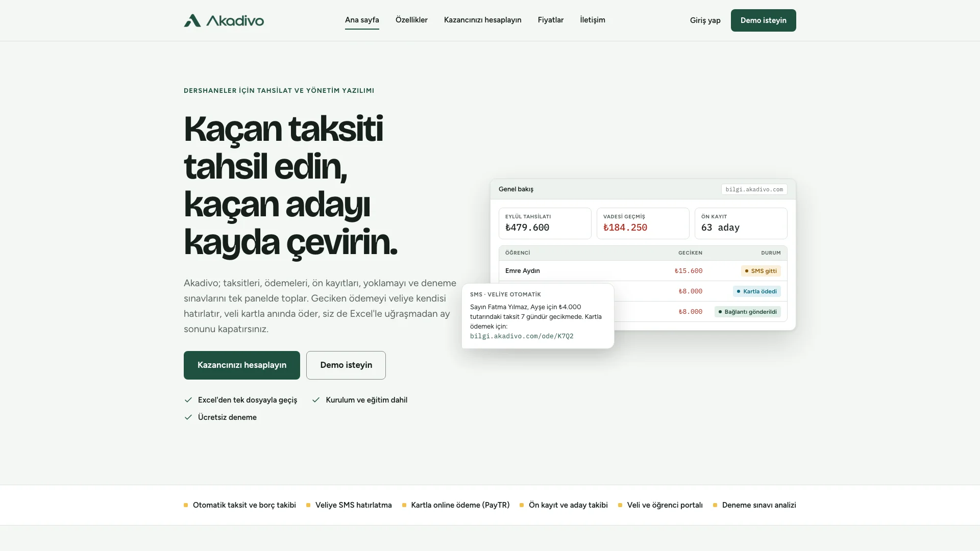This screenshot has width=980, height=551.
Task: Click the Kartla ödedi status badge
Action: pyautogui.click(x=757, y=291)
